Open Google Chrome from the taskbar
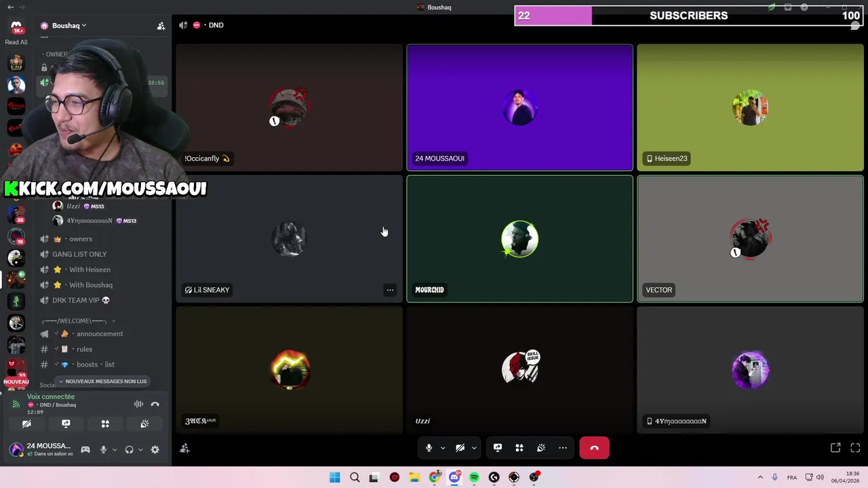The height and width of the screenshot is (488, 868). pyautogui.click(x=435, y=477)
